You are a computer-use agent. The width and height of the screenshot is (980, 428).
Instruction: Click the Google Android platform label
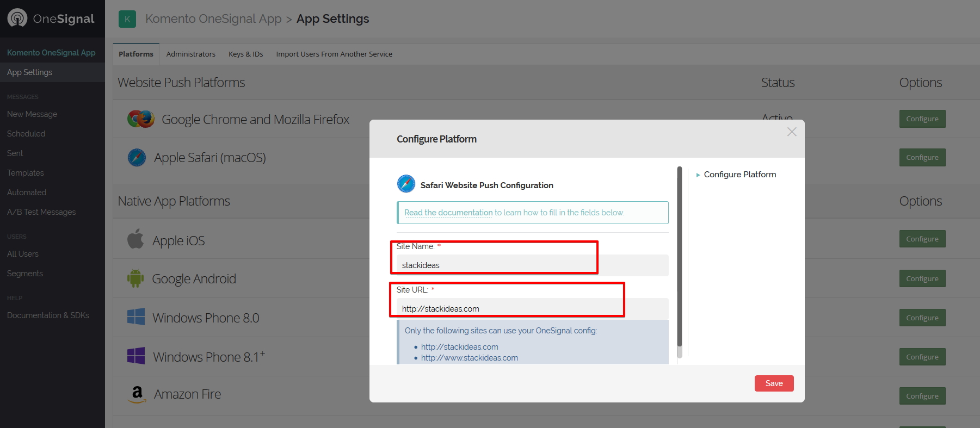coord(194,279)
